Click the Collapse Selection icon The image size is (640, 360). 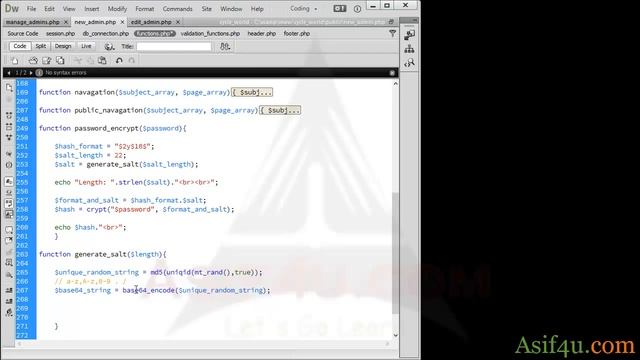[9, 127]
